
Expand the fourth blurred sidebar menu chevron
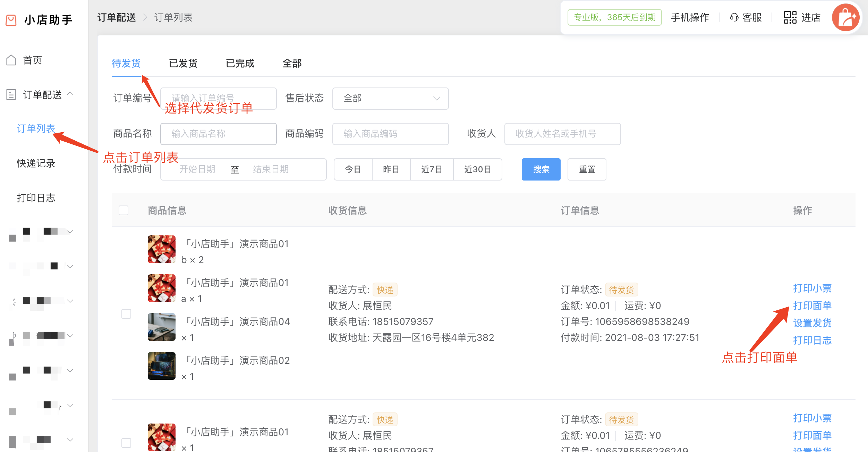tap(70, 336)
